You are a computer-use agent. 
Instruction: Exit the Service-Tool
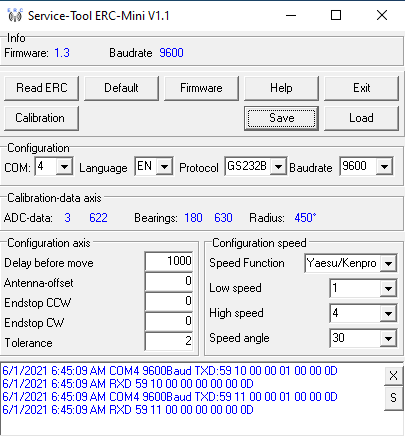pos(361,88)
